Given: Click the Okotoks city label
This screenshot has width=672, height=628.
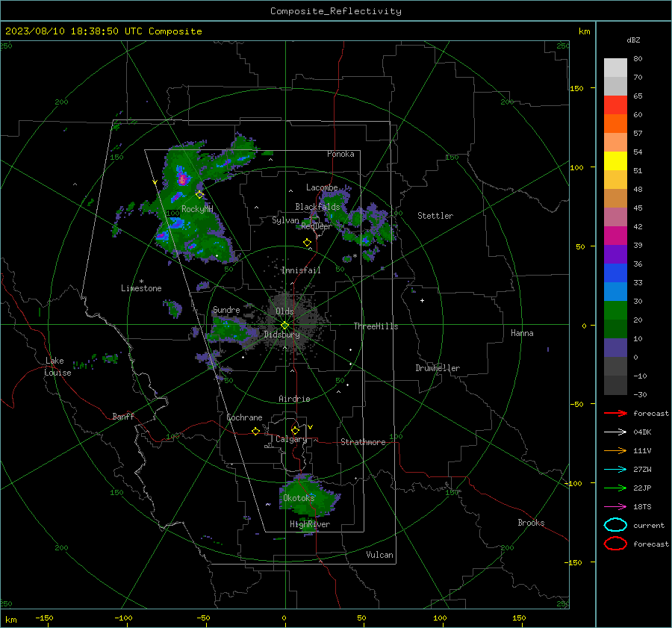Looking at the screenshot, I should point(299,498).
